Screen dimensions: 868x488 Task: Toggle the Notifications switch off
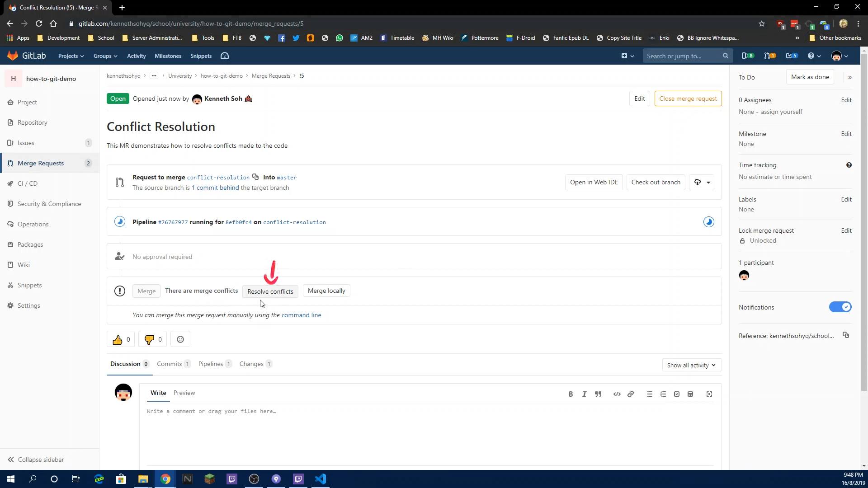(x=841, y=307)
